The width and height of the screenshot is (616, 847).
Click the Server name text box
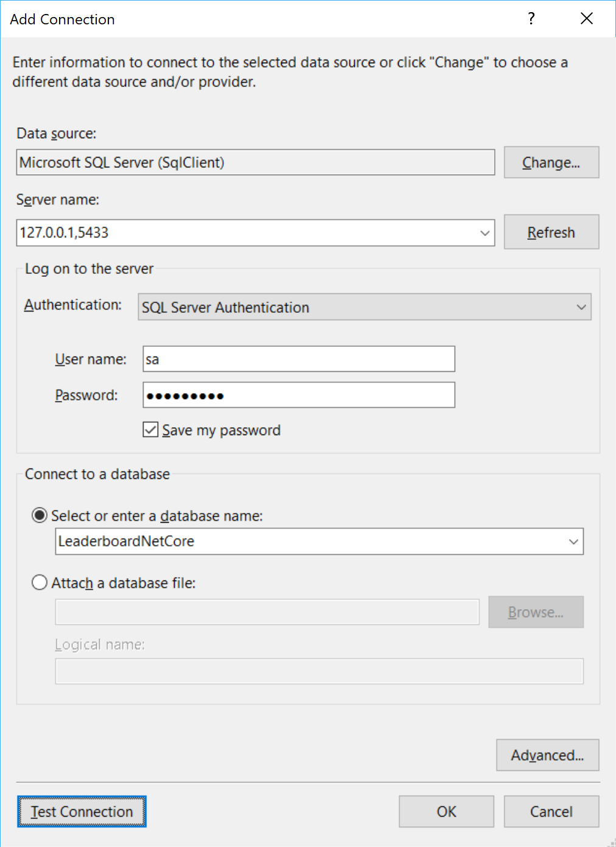point(243,233)
